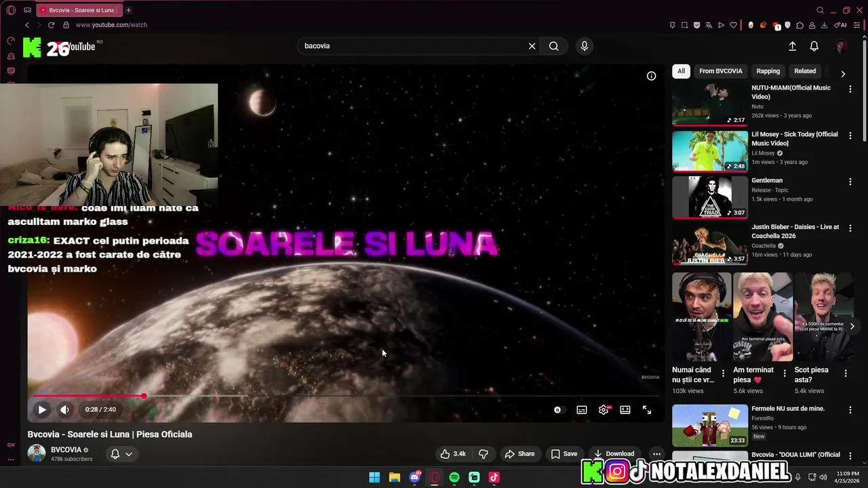Open the extensions cube icon

tap(800, 25)
